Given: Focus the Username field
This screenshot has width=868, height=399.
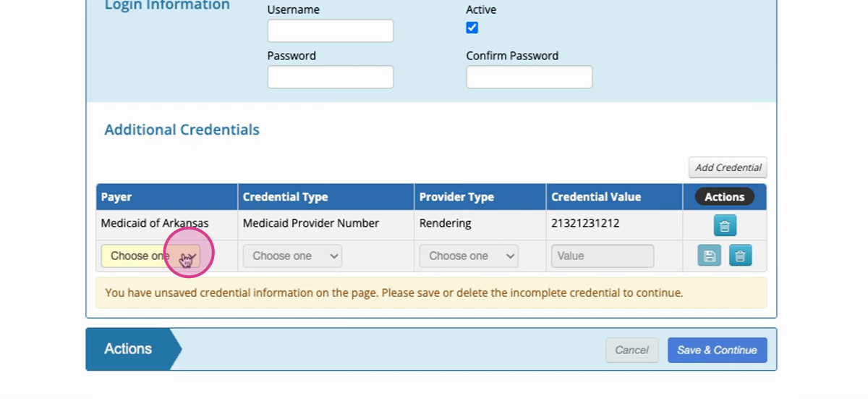Looking at the screenshot, I should tap(331, 31).
